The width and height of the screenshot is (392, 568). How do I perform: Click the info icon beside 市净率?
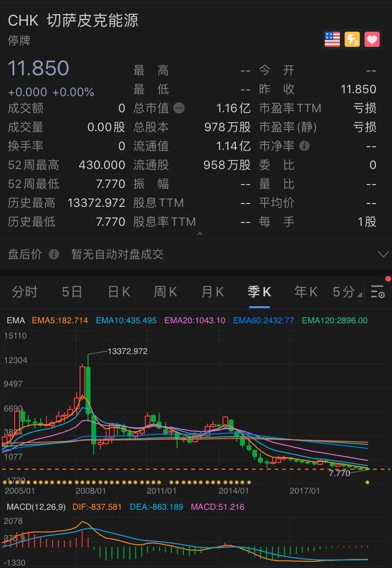(305, 146)
